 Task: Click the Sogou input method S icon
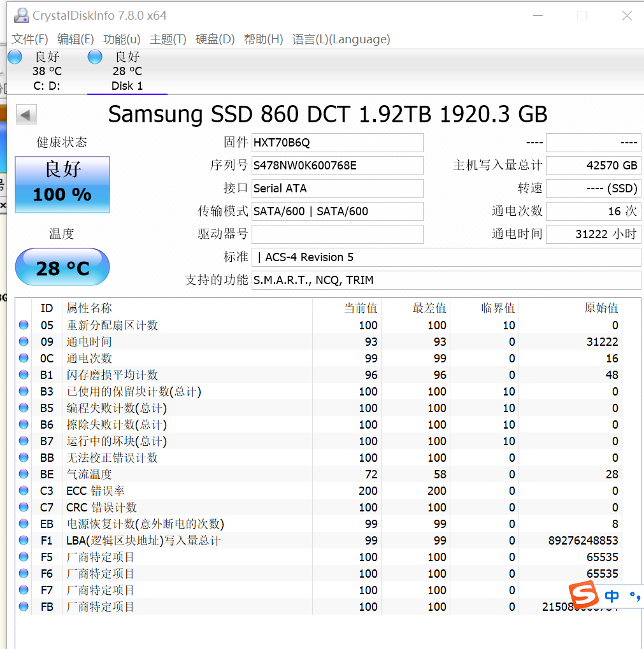coord(583,594)
